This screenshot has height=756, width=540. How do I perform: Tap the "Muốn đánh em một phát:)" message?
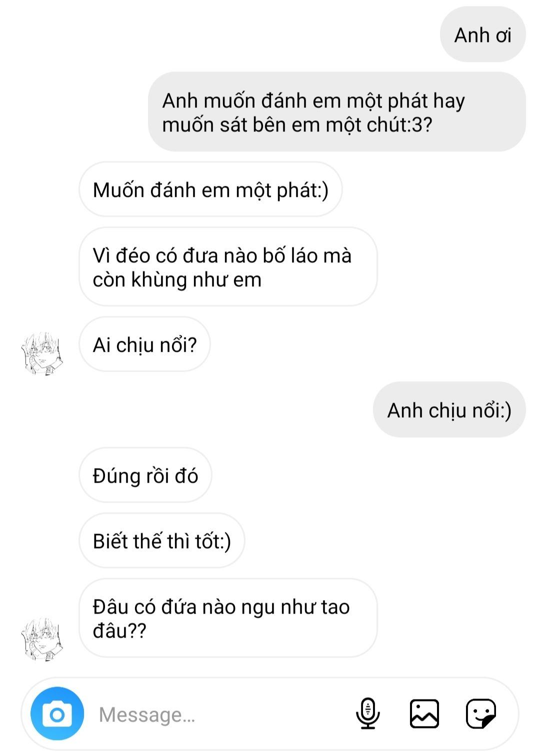(x=210, y=190)
